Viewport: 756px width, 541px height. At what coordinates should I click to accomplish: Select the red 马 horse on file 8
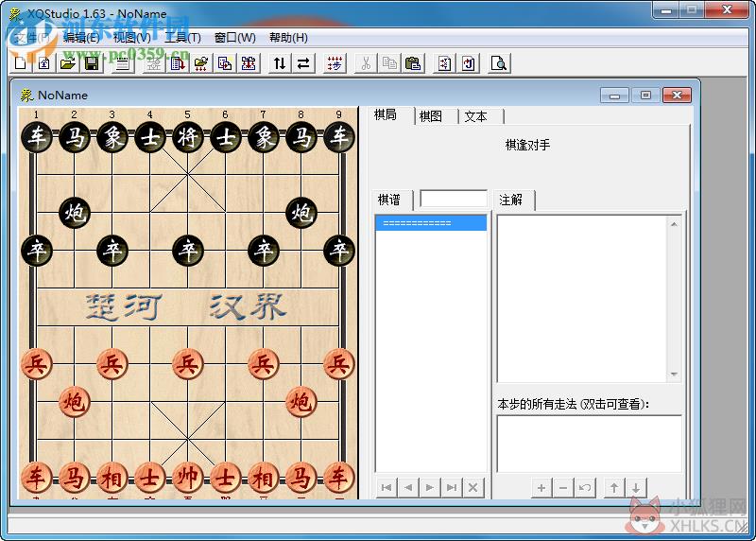(x=301, y=477)
